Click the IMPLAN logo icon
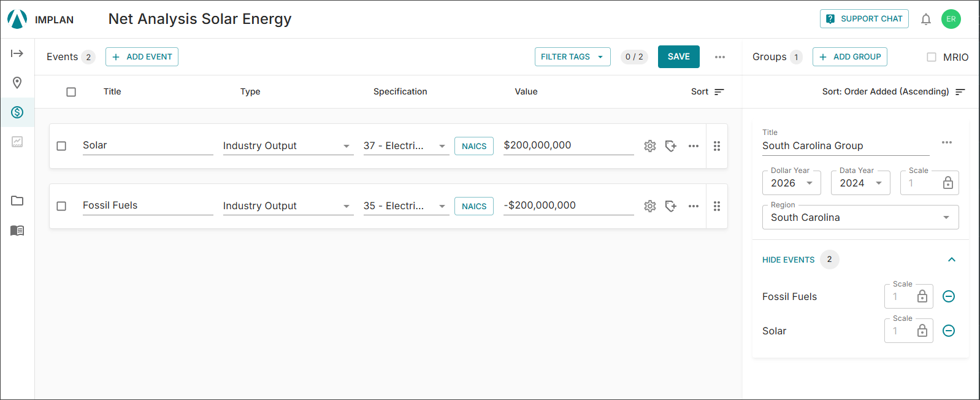Screen dimensions: 980x400 (x=17, y=19)
